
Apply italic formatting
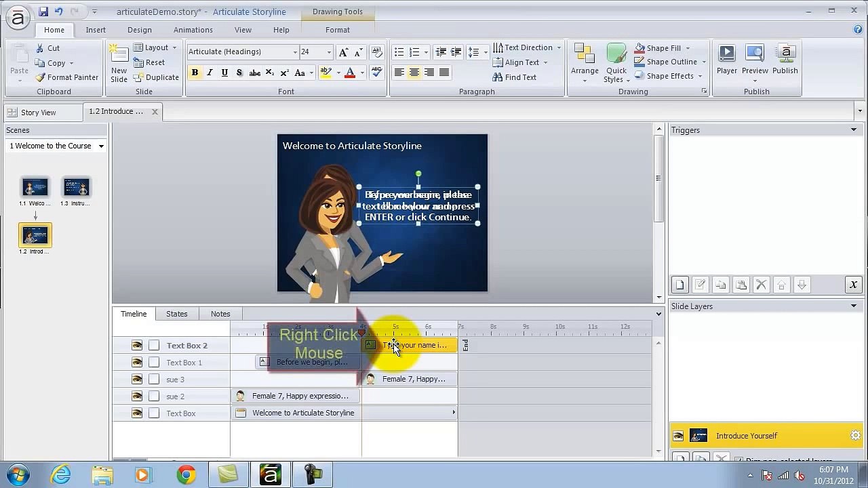[210, 73]
